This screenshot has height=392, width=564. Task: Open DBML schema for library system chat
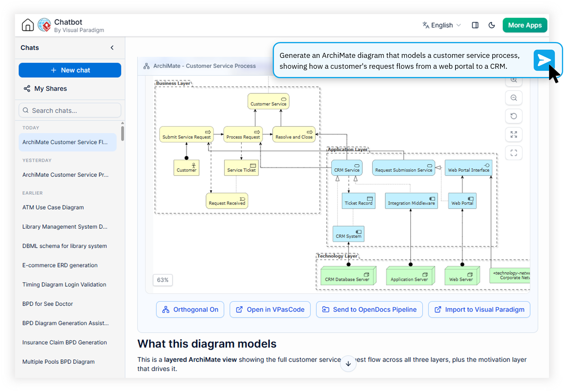tap(64, 246)
